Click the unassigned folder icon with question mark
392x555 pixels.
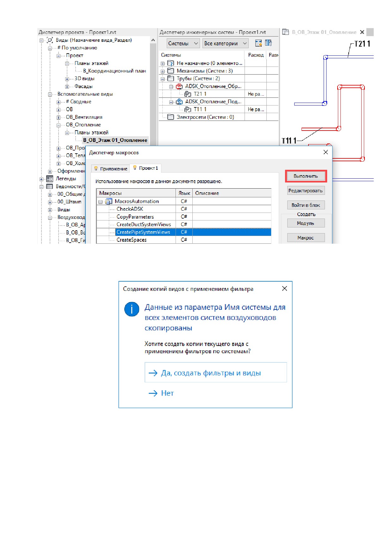(x=171, y=63)
